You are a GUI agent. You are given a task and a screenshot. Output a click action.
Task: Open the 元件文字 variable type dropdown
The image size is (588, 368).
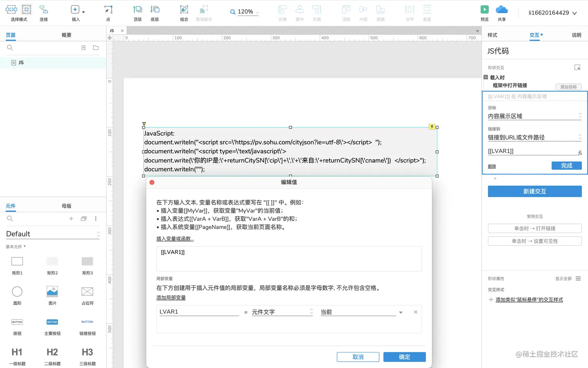pyautogui.click(x=282, y=312)
